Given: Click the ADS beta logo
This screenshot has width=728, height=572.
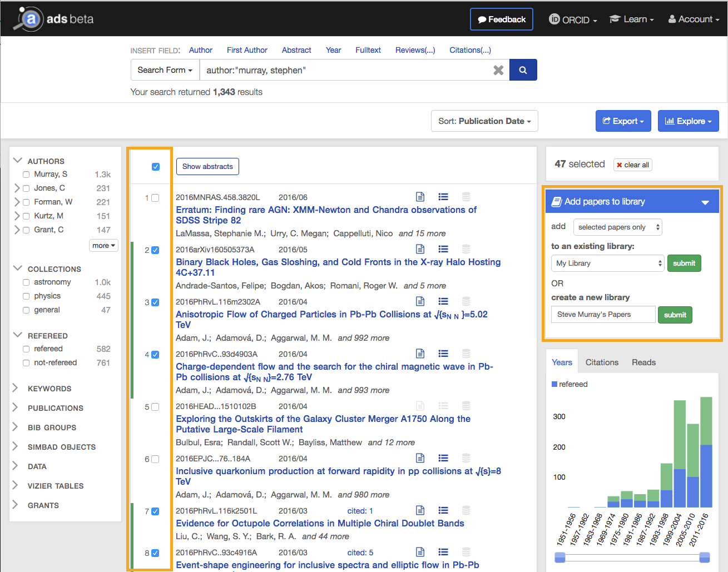Looking at the screenshot, I should 53,17.
